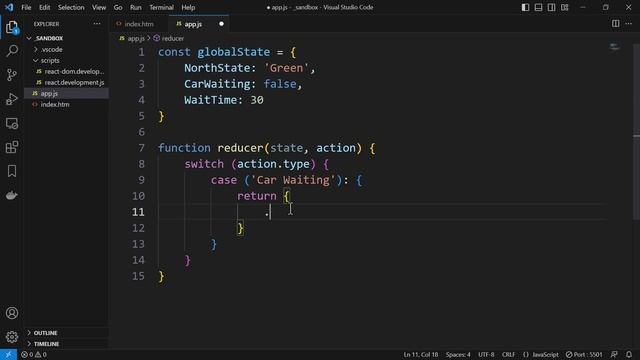The height and width of the screenshot is (360, 640).
Task: Split the editor right
Action: (616, 24)
